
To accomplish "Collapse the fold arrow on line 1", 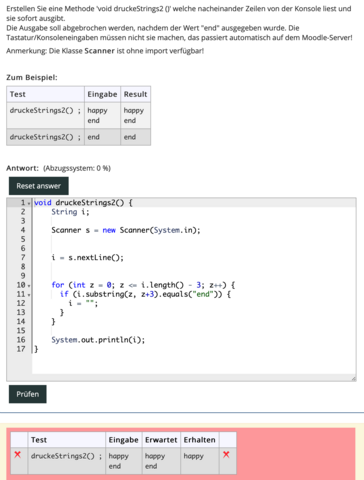I will [x=29, y=203].
